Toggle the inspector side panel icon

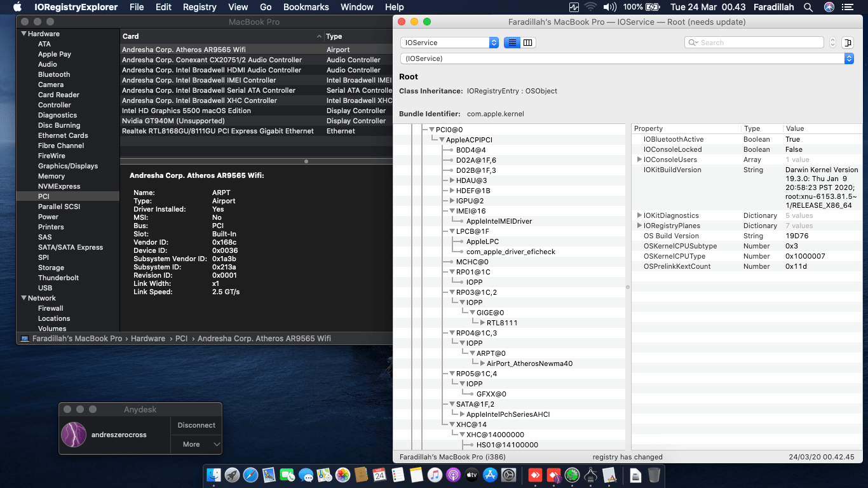click(x=847, y=43)
